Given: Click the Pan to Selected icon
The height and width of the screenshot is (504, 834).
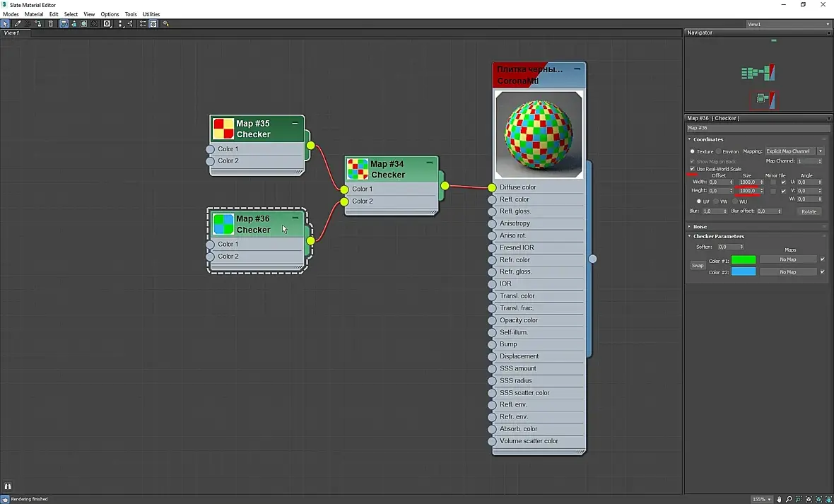Looking at the screenshot, I should click(828, 499).
